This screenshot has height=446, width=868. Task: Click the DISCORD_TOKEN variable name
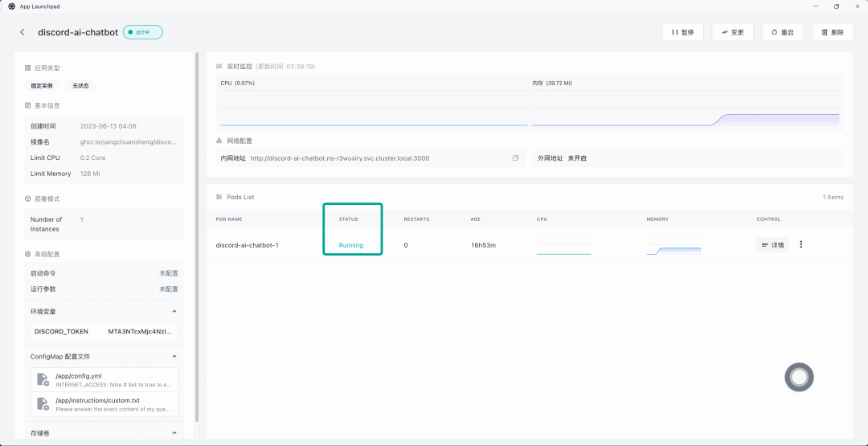61,331
